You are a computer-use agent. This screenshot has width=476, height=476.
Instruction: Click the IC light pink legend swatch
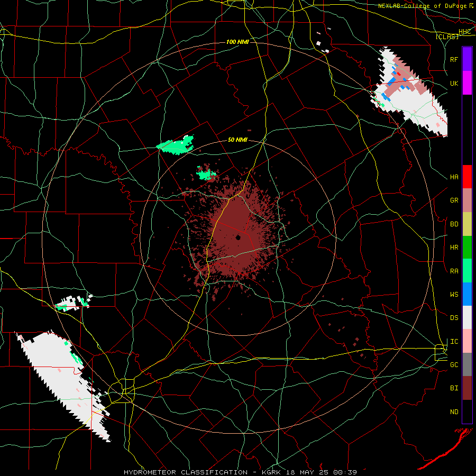coord(467,341)
